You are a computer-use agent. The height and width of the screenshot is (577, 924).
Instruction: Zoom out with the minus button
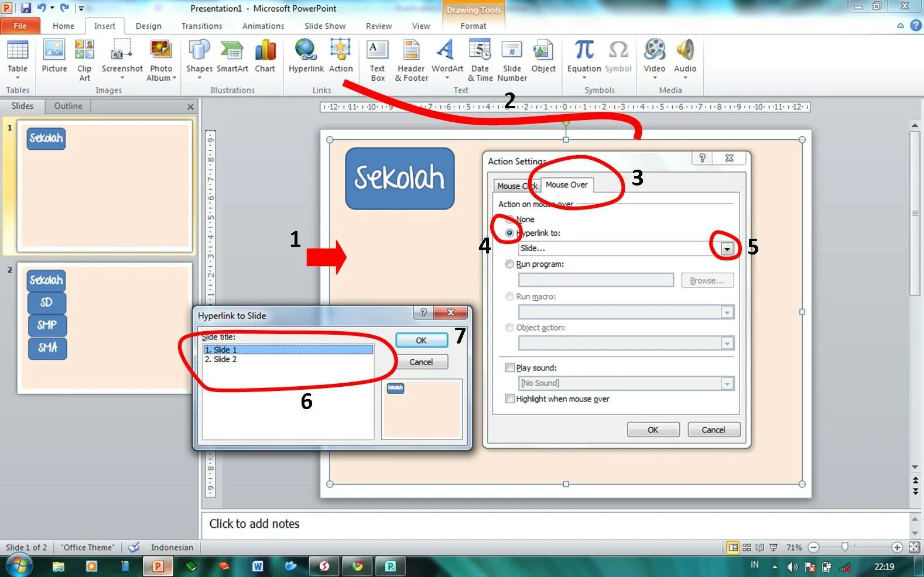(813, 547)
